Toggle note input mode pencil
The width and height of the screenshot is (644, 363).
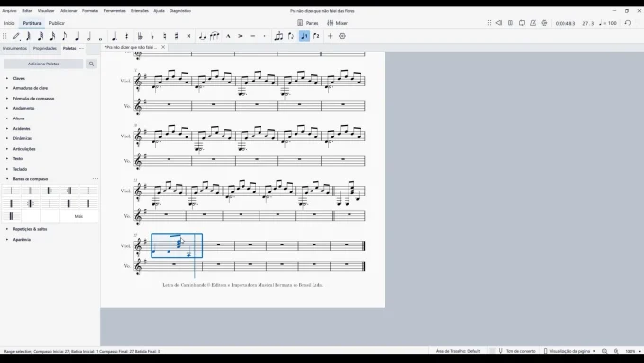point(16,36)
